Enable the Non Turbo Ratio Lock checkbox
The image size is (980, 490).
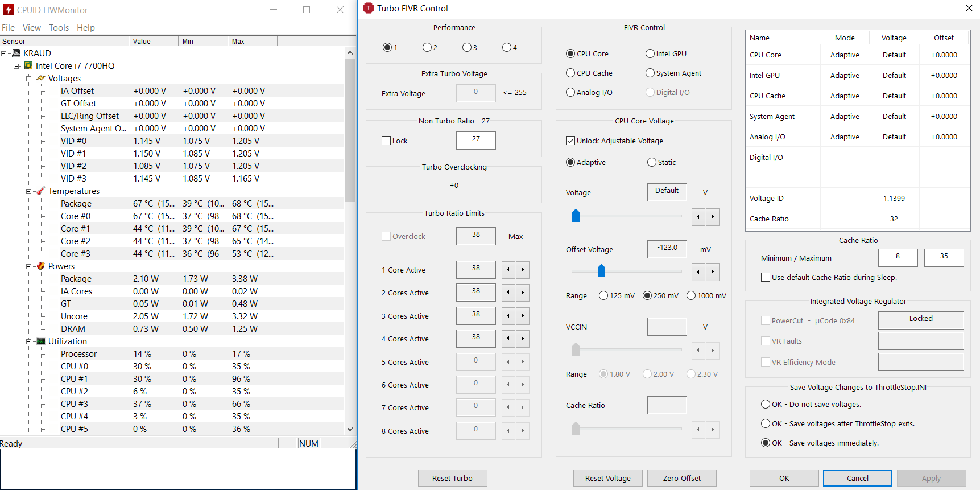(x=386, y=141)
